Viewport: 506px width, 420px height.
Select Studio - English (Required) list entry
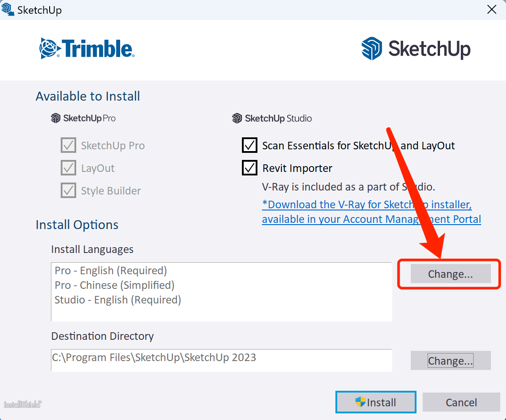point(117,300)
